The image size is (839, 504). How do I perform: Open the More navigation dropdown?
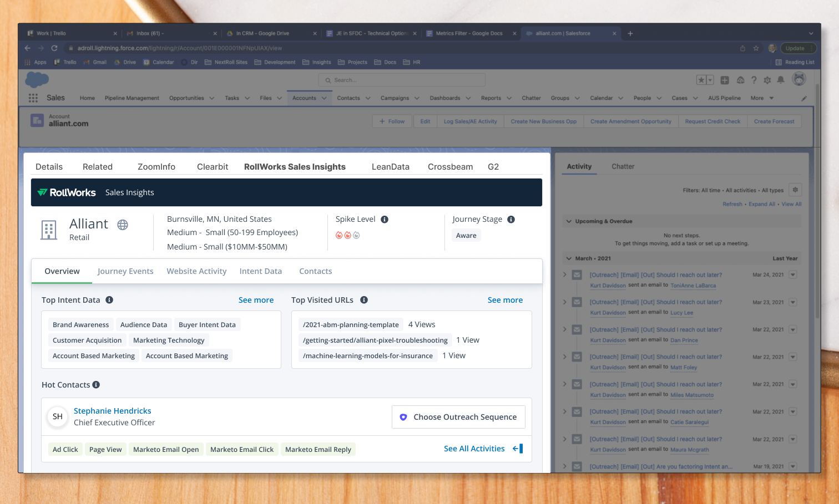click(762, 98)
